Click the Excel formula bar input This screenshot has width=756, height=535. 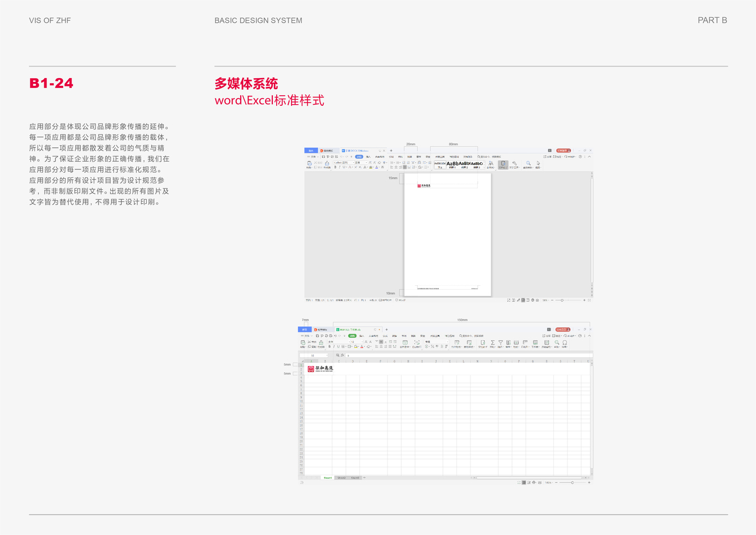point(469,355)
